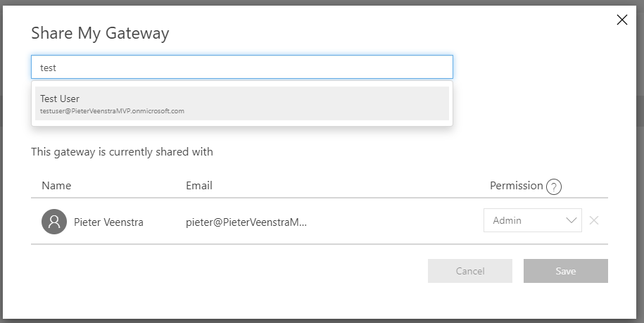Click Pieter Veenstra's avatar icon
Viewport: 644px width, 323px height.
54,222
